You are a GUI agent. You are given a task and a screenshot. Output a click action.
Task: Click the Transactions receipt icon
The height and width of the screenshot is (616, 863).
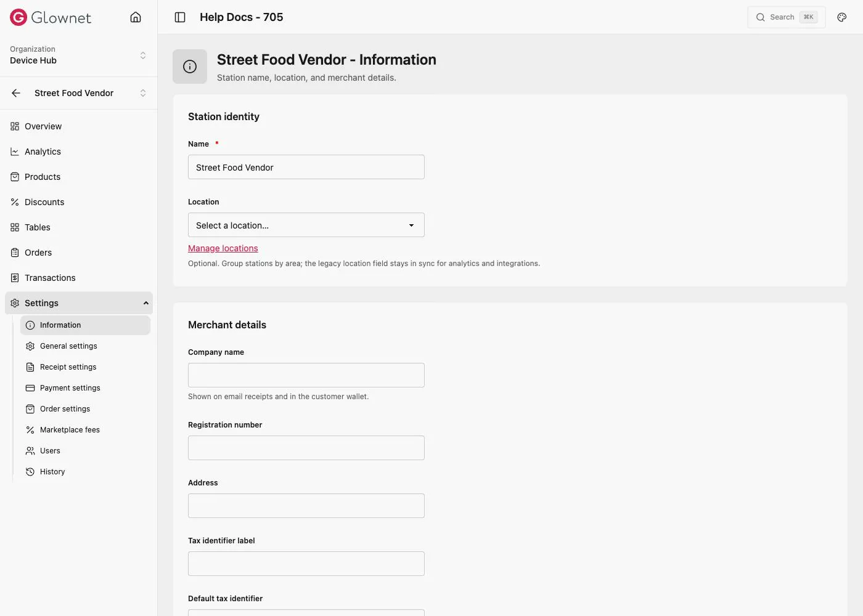(x=15, y=278)
